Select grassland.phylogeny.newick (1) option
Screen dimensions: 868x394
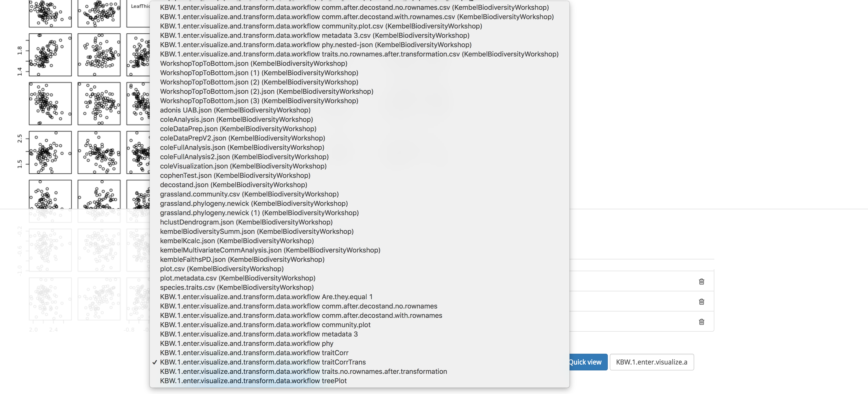pos(359,213)
